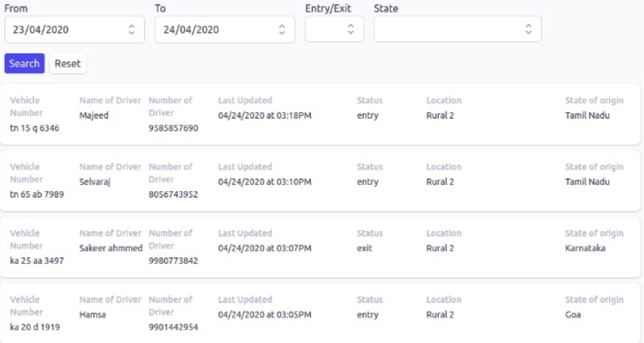Image resolution: width=644 pixels, height=343 pixels.
Task: Open the To date dropdown showing 24/04/2020
Action: [225, 30]
